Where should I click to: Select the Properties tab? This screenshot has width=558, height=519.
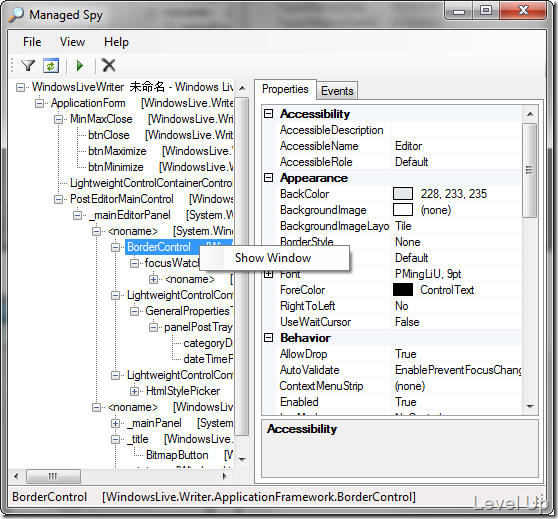[x=285, y=89]
